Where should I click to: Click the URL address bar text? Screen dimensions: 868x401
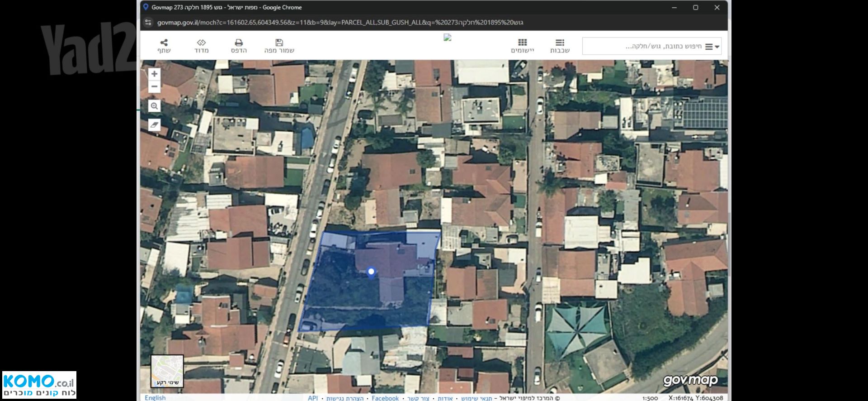[x=340, y=22]
